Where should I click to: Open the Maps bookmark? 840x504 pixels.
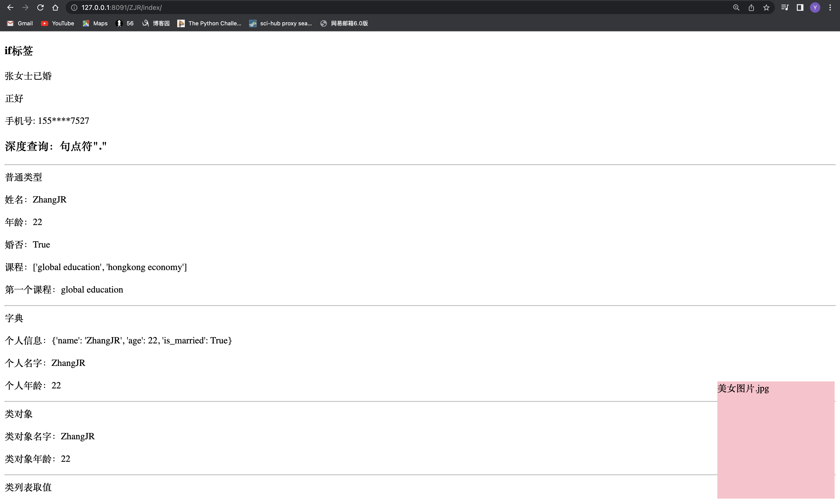click(95, 23)
